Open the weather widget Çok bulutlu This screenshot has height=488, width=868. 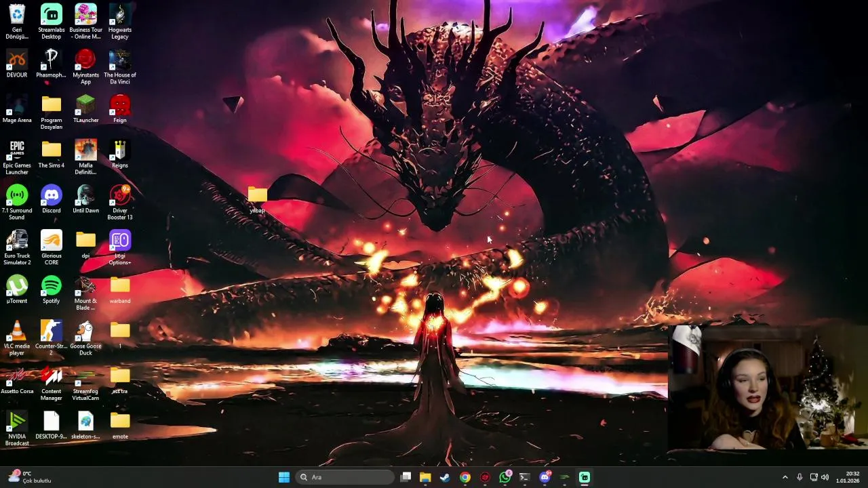[31, 477]
